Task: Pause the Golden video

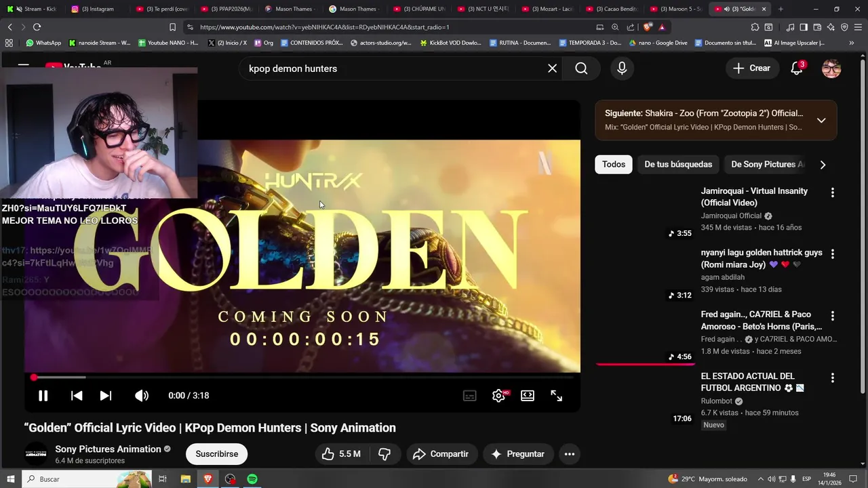Action: tap(43, 396)
